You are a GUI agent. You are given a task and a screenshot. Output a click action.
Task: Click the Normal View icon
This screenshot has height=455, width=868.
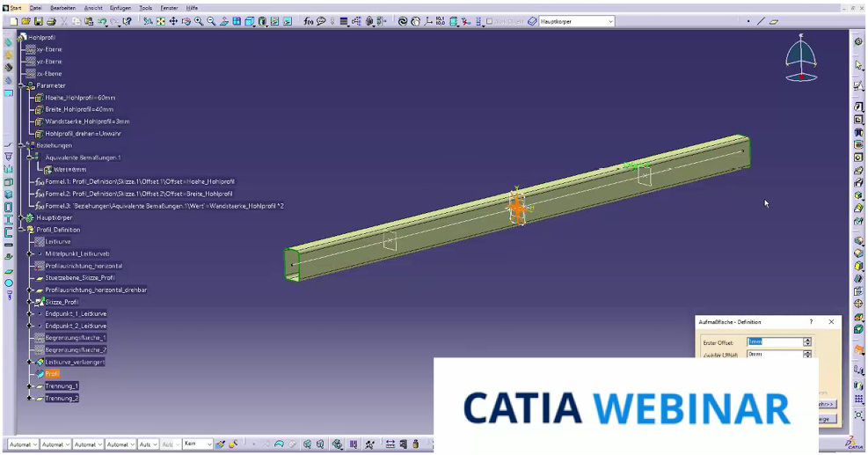point(224,22)
